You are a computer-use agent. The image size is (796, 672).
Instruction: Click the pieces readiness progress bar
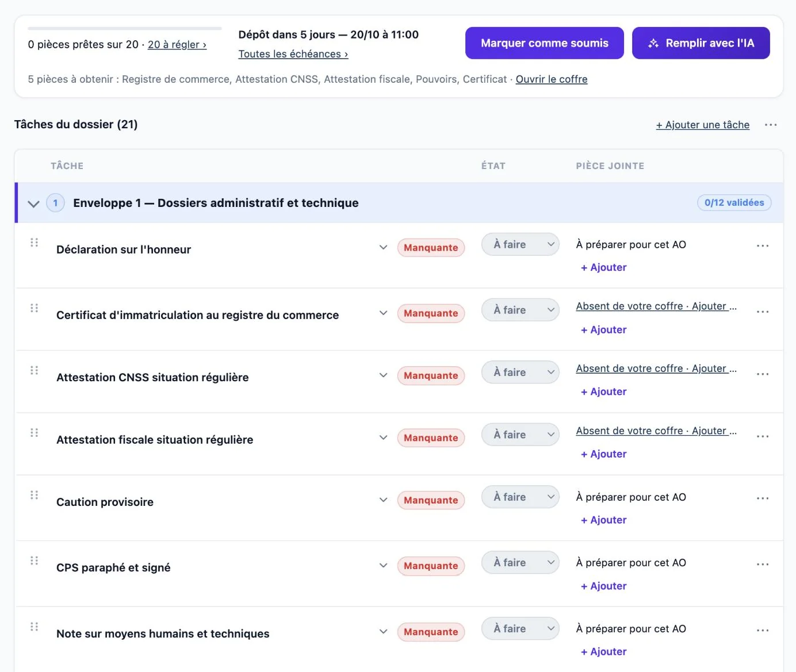tap(124, 28)
